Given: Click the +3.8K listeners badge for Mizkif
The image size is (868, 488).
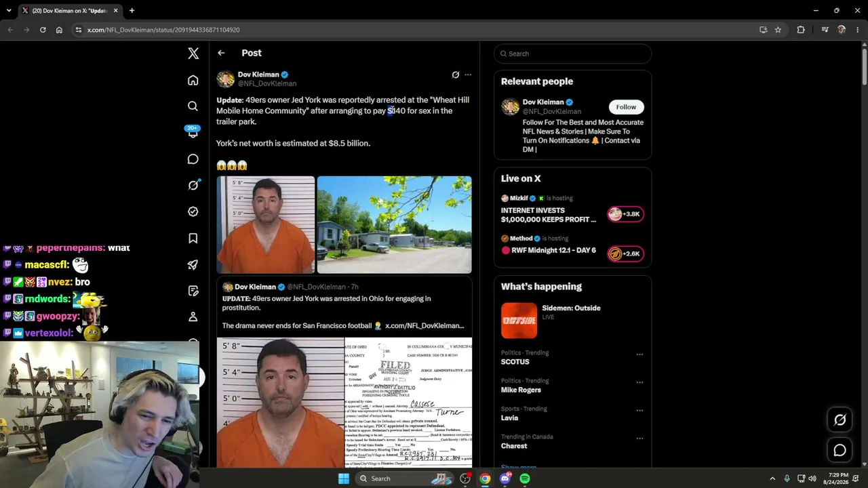Looking at the screenshot, I should [625, 214].
